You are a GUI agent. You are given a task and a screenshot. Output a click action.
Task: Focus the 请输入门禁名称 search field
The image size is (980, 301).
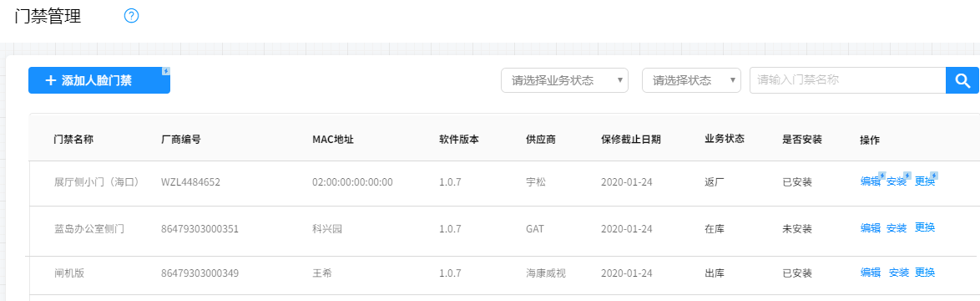(848, 80)
